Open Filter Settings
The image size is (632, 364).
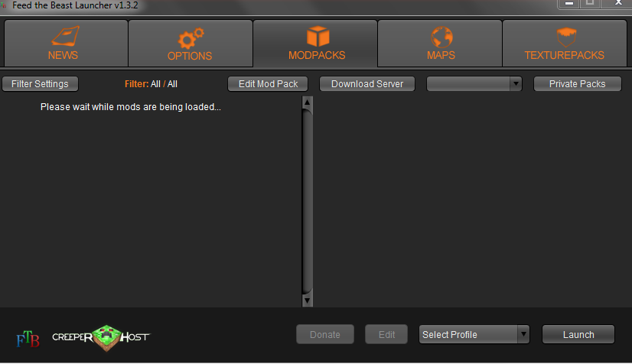pos(40,84)
